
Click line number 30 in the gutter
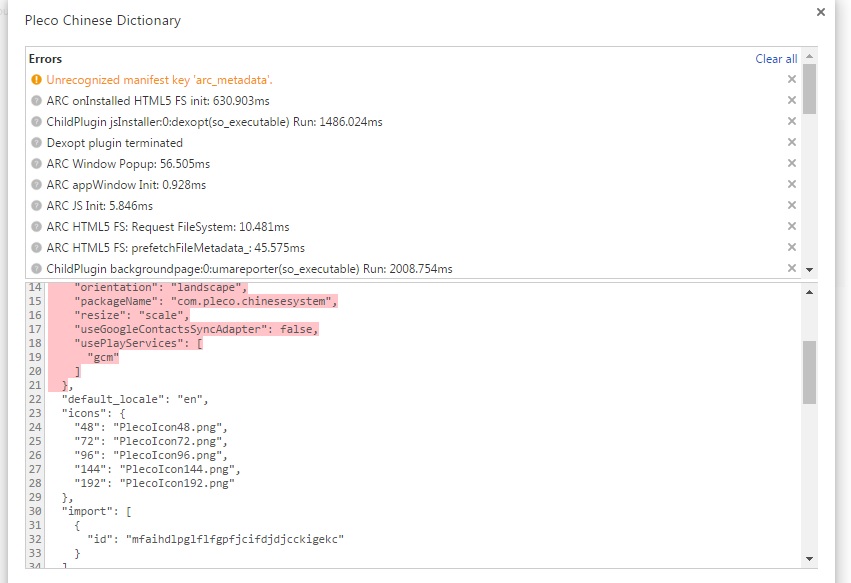[x=35, y=511]
